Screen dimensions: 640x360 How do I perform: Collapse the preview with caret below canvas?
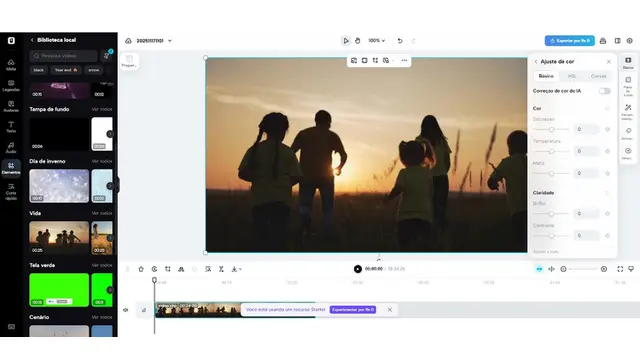379,259
